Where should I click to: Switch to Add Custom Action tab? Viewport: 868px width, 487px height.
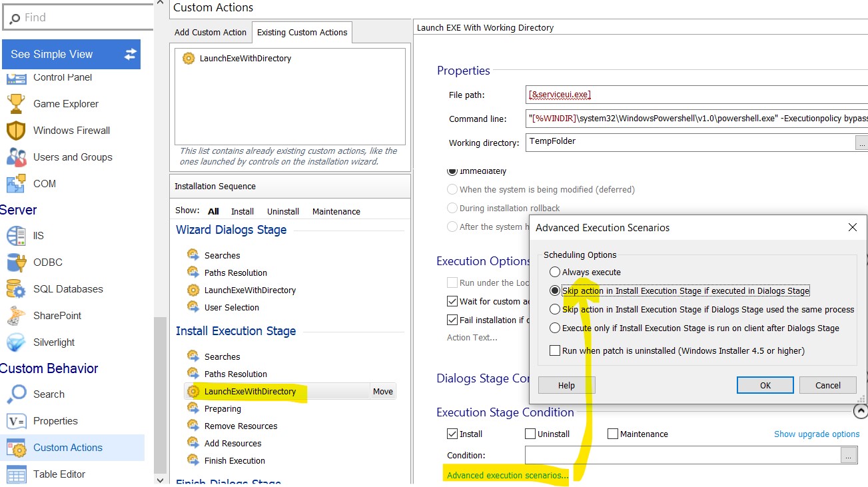(211, 32)
